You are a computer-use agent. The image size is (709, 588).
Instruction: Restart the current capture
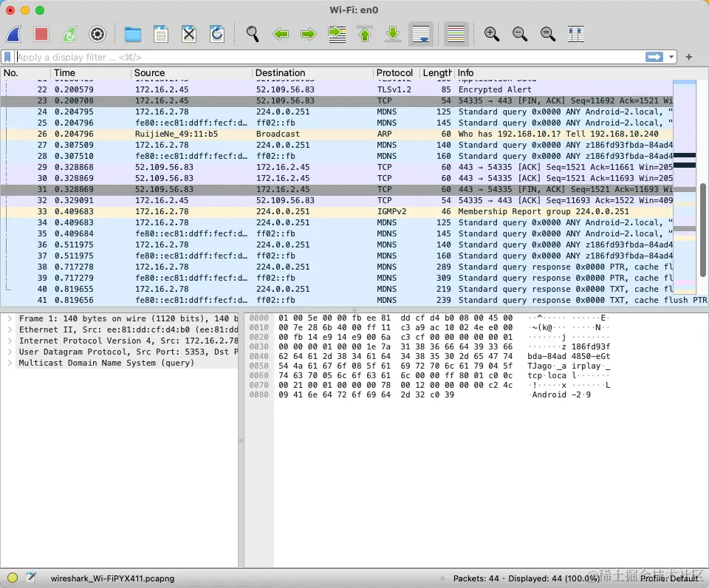click(69, 34)
